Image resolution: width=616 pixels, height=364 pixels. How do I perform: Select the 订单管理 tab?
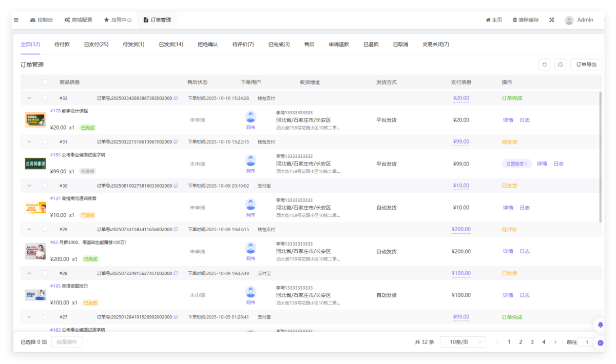coord(157,20)
